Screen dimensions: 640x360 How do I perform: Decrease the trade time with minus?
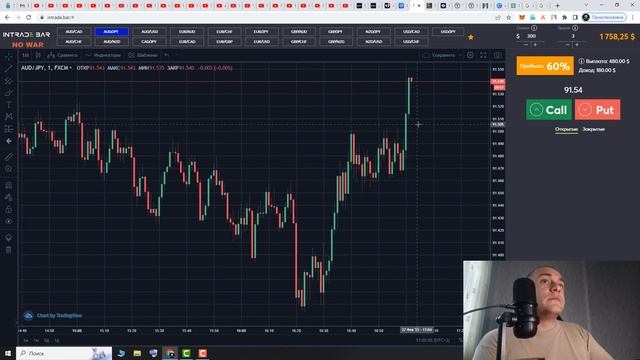[567, 44]
